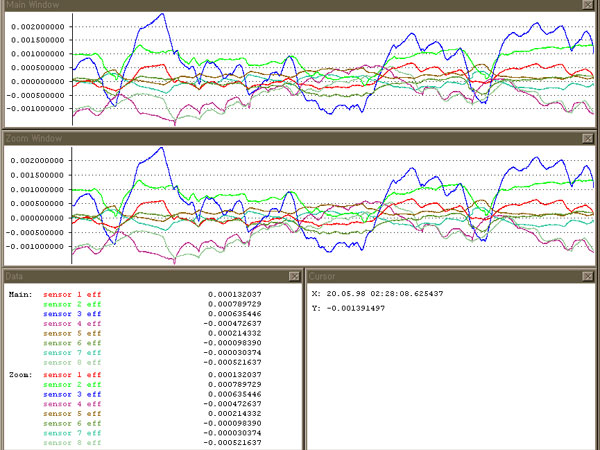Select sensor 7 eff under Zoom

point(71,432)
